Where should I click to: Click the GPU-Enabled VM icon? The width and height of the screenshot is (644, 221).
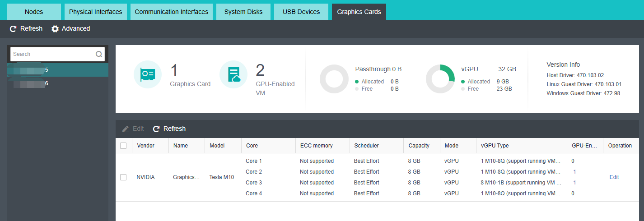pos(233,74)
